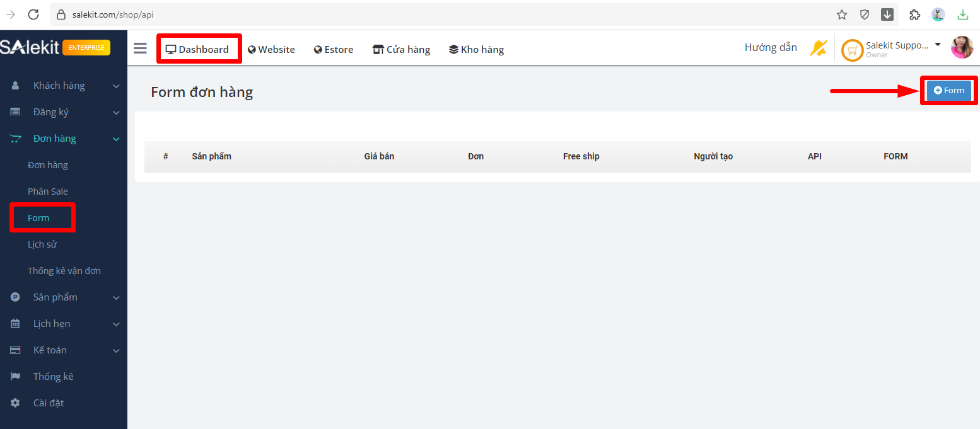This screenshot has height=429, width=980.
Task: Select Đơn hàng submenu item
Action: click(48, 165)
